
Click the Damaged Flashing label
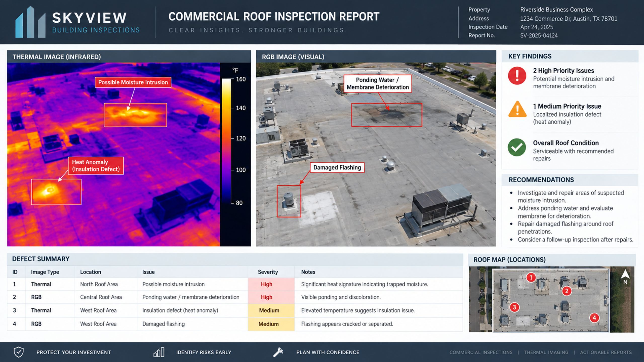point(337,167)
